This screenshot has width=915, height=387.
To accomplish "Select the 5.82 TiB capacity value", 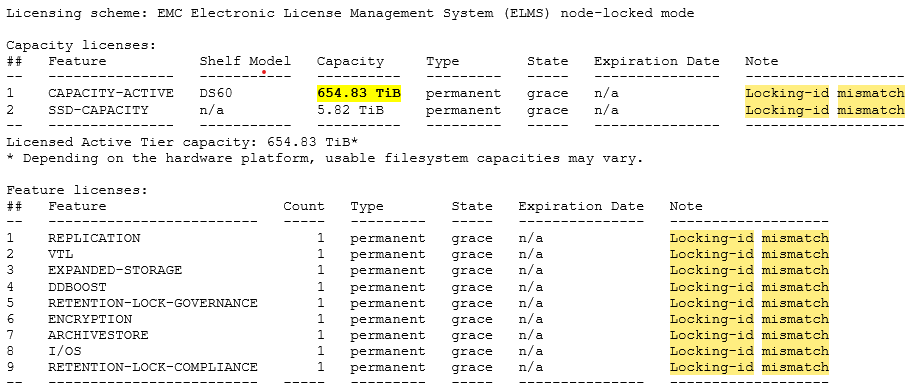I will tap(350, 110).
